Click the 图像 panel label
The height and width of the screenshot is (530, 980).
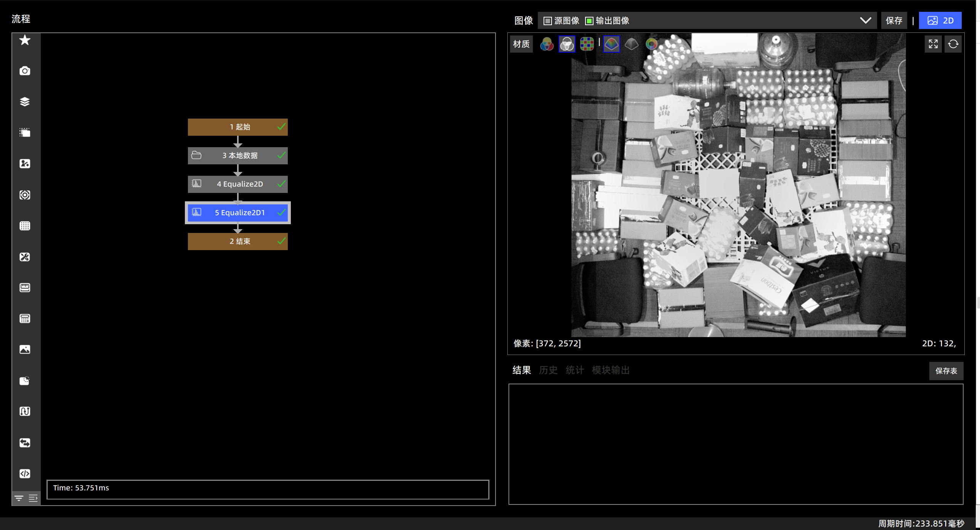tap(523, 21)
